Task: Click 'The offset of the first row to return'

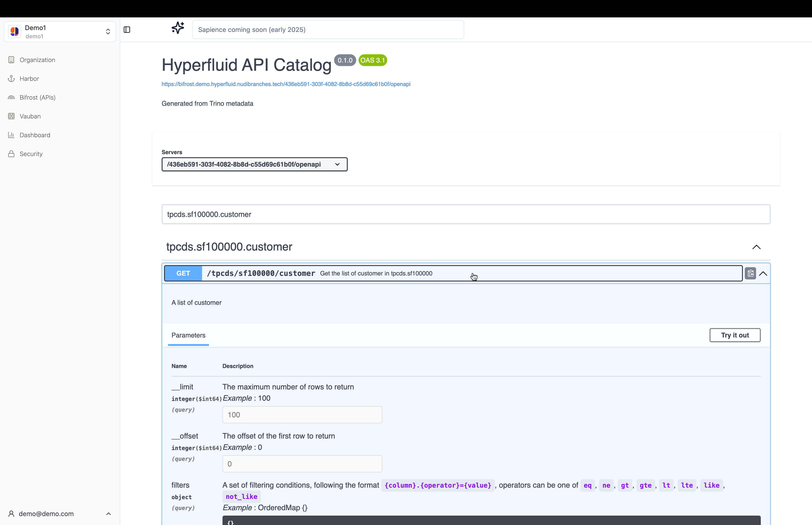Action: coord(279,436)
